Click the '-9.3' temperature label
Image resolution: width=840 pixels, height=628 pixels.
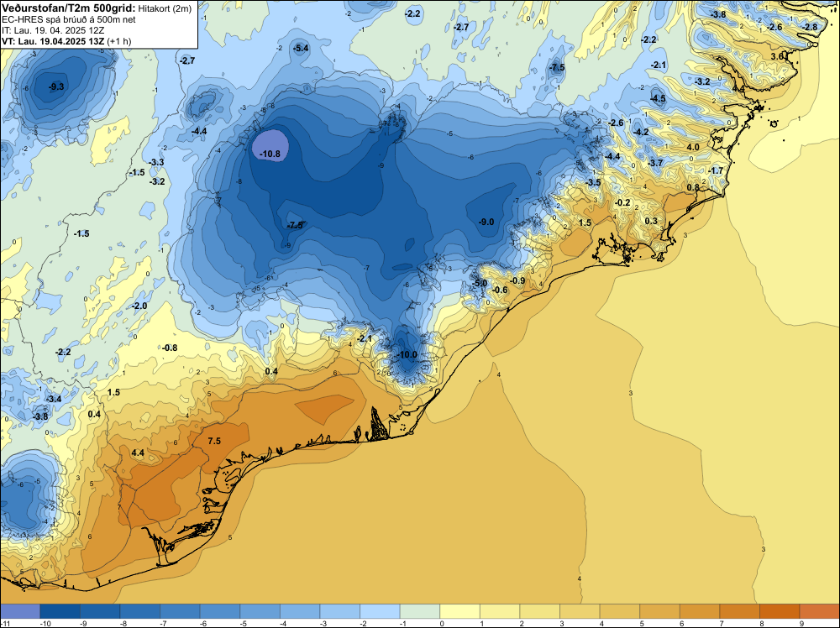pos(55,86)
